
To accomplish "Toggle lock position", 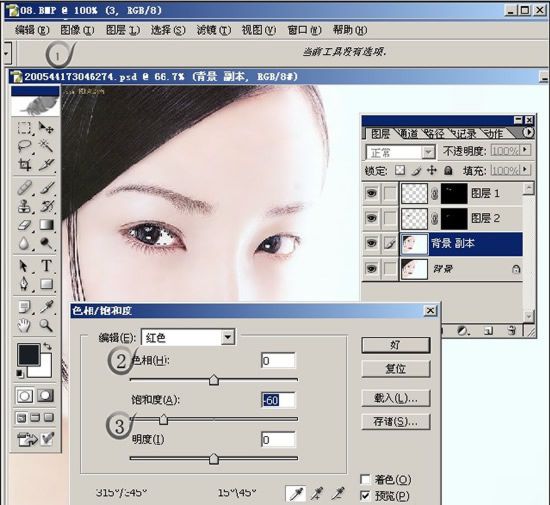I will click(432, 170).
